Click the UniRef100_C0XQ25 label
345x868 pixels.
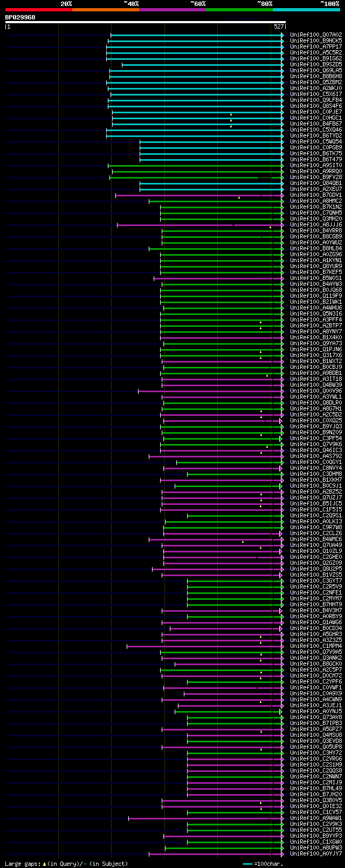coord(316,421)
